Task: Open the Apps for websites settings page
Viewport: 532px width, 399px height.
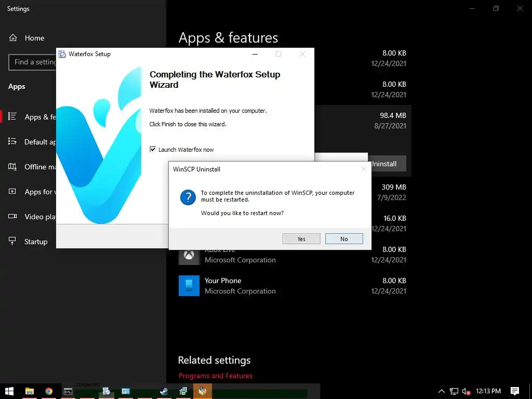Action: 29,192
